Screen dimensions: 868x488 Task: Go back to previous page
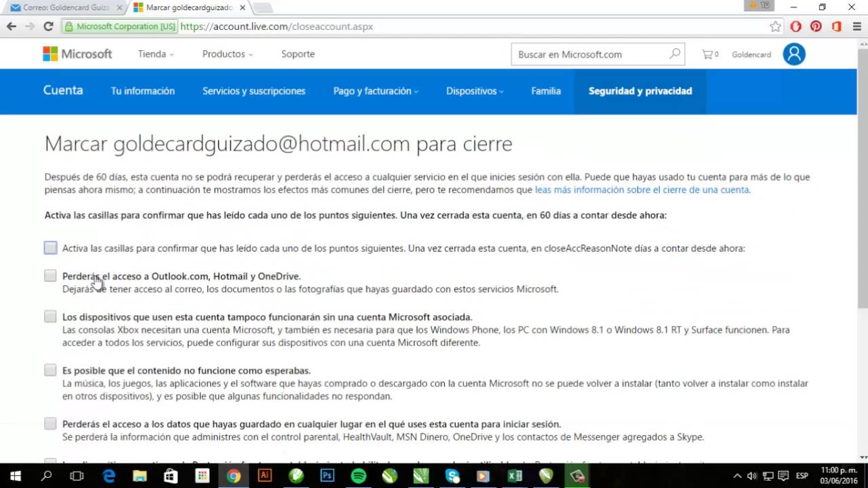[x=12, y=26]
